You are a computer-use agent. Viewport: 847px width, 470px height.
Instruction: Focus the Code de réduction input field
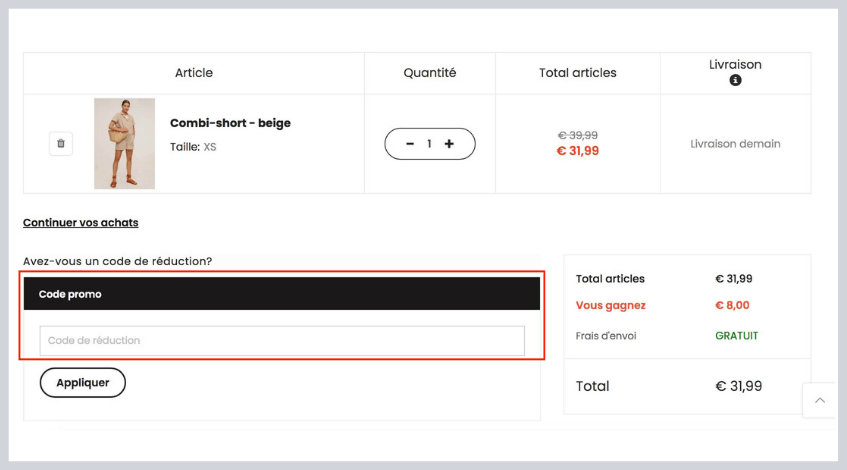tap(281, 340)
